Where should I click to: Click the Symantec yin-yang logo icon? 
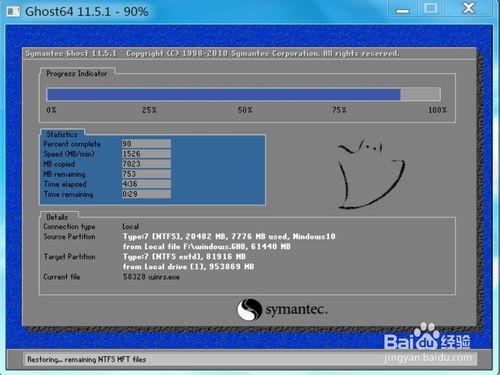point(249,309)
